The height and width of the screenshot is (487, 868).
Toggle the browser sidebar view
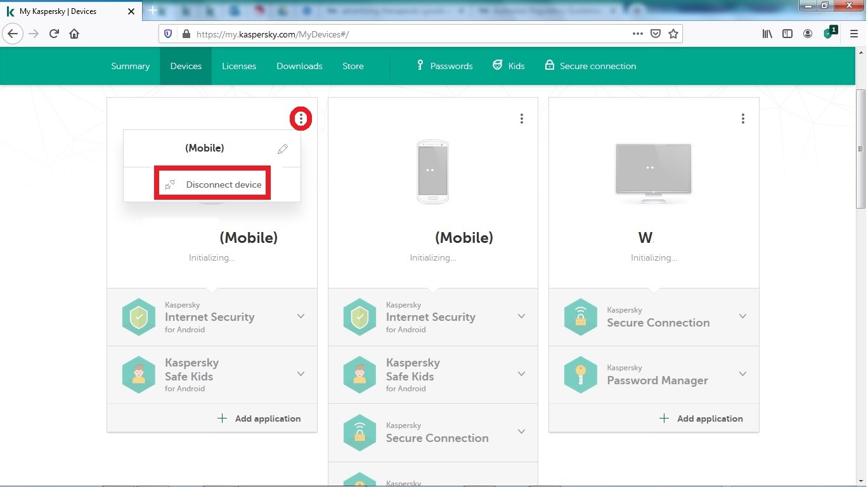[x=787, y=34]
